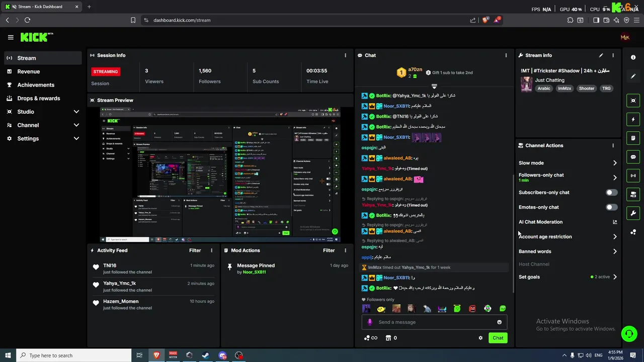Edit stream info with the pencil icon
The width and height of the screenshot is (644, 362).
(x=601, y=55)
